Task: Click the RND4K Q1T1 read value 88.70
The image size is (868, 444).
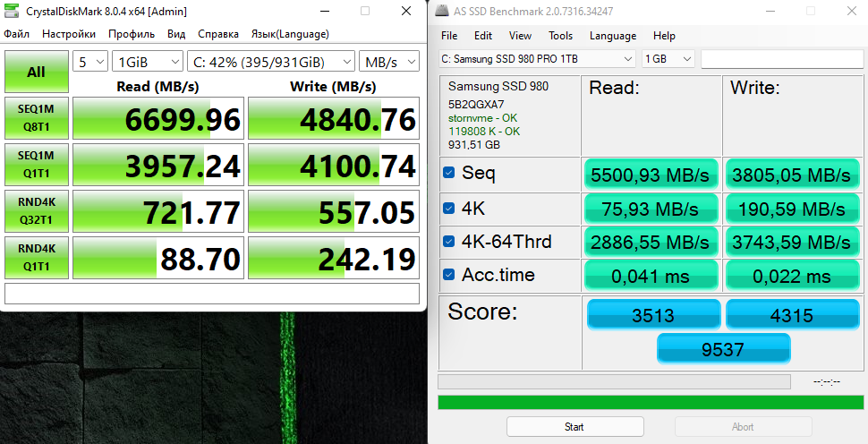Action: pyautogui.click(x=158, y=258)
